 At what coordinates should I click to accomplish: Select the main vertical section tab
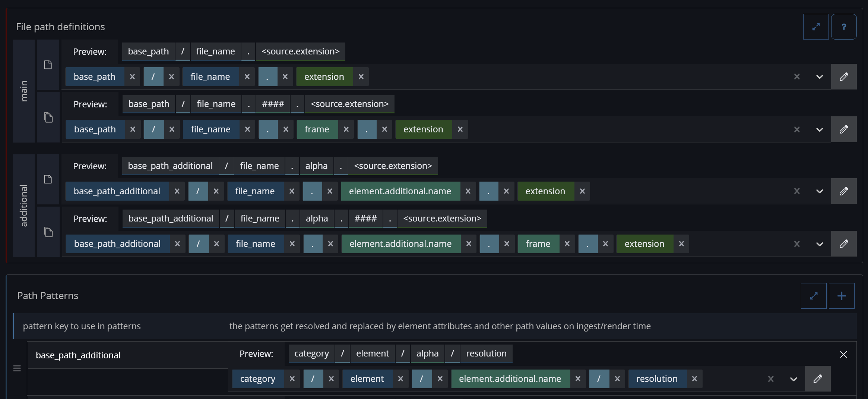[x=24, y=91]
